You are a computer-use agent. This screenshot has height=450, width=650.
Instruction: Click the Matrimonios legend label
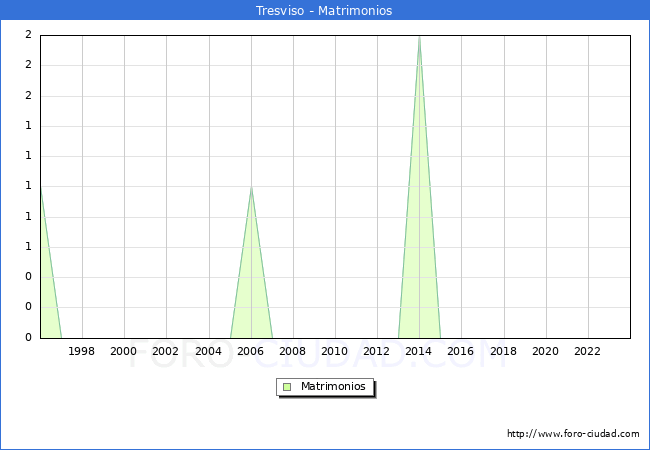tap(333, 386)
